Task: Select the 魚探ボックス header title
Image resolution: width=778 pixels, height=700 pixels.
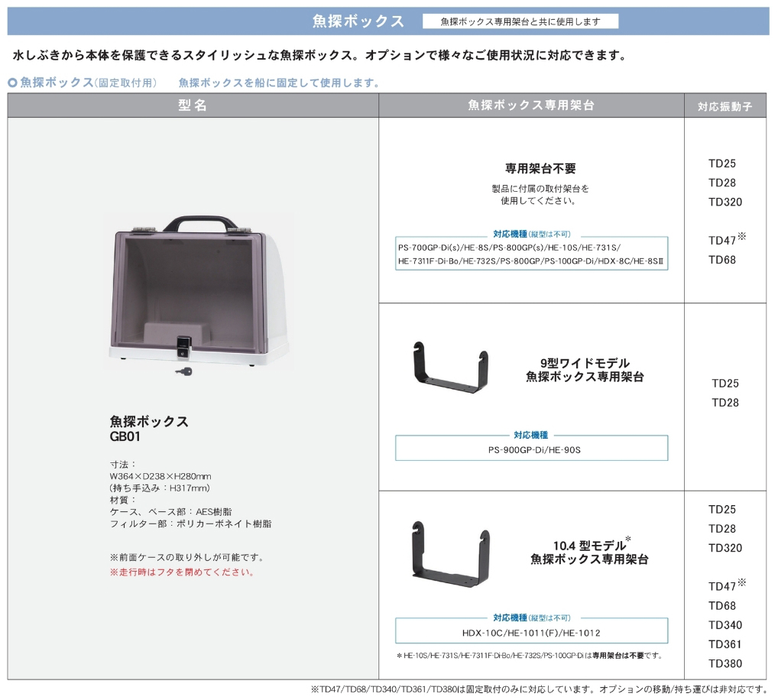Action: (x=358, y=21)
